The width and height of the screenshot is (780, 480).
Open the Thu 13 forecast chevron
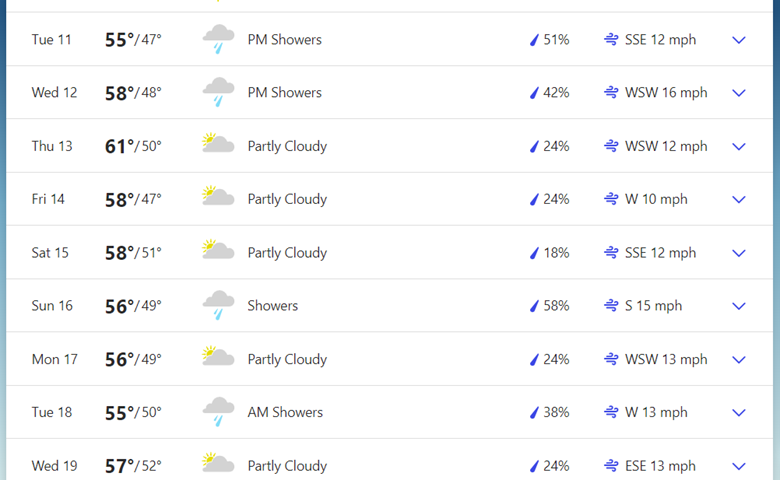pyautogui.click(x=739, y=146)
